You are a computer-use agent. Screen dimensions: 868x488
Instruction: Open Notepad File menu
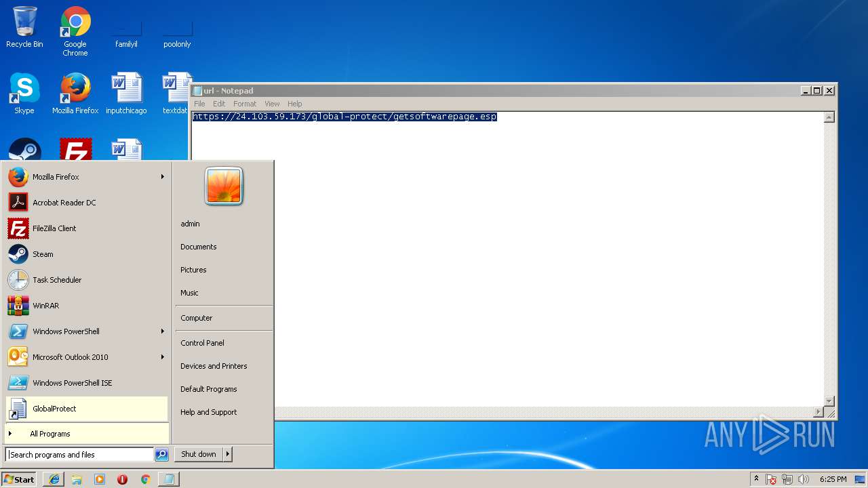click(199, 104)
